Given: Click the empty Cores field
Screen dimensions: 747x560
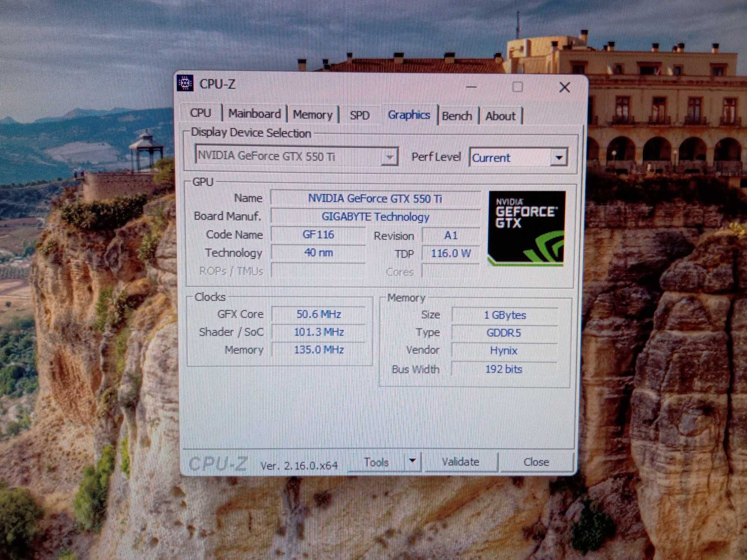Looking at the screenshot, I should 451,271.
